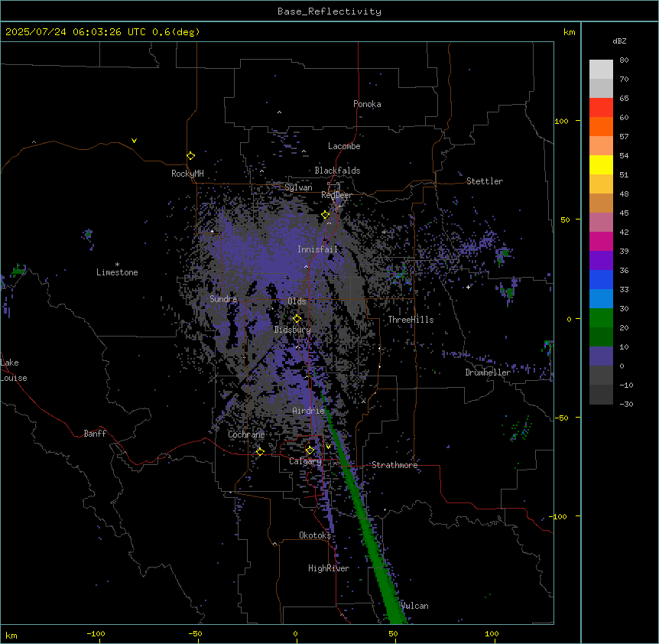Screen dimensions: 659x644
Task: Click the asterisk marker above Limestone
Action: [117, 265]
